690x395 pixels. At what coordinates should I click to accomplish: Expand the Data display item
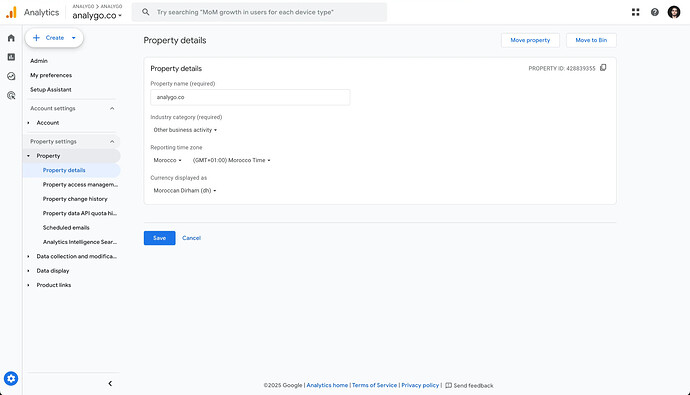click(29, 271)
